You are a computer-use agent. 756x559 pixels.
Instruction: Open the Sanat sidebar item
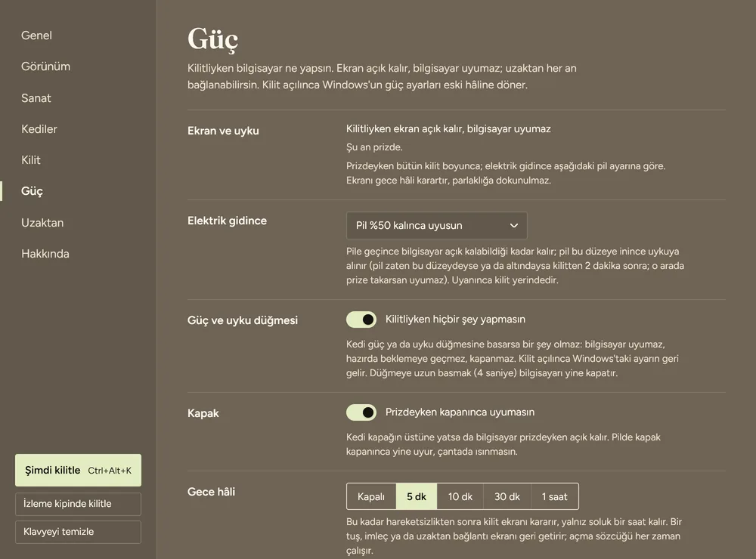(x=36, y=98)
